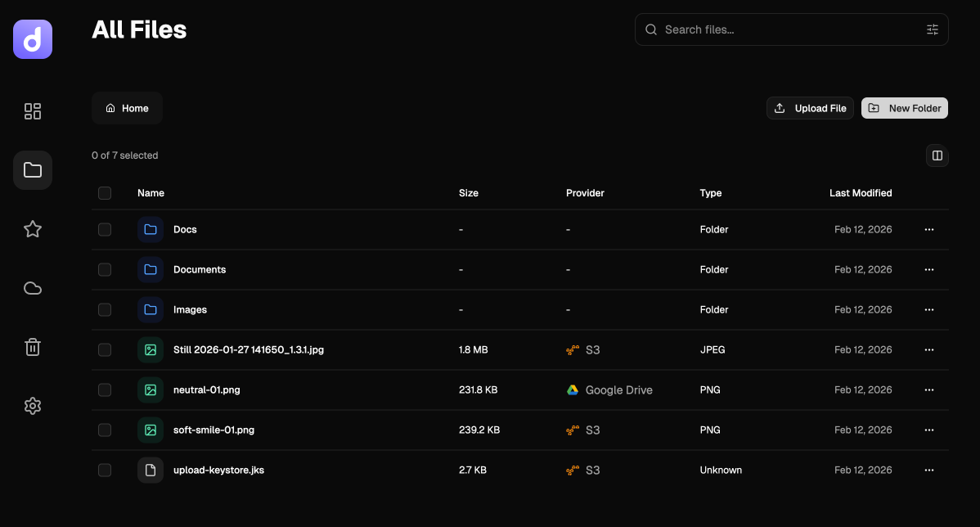Open the dashboard grid view in the sidebar
The width and height of the screenshot is (980, 527).
click(33, 111)
